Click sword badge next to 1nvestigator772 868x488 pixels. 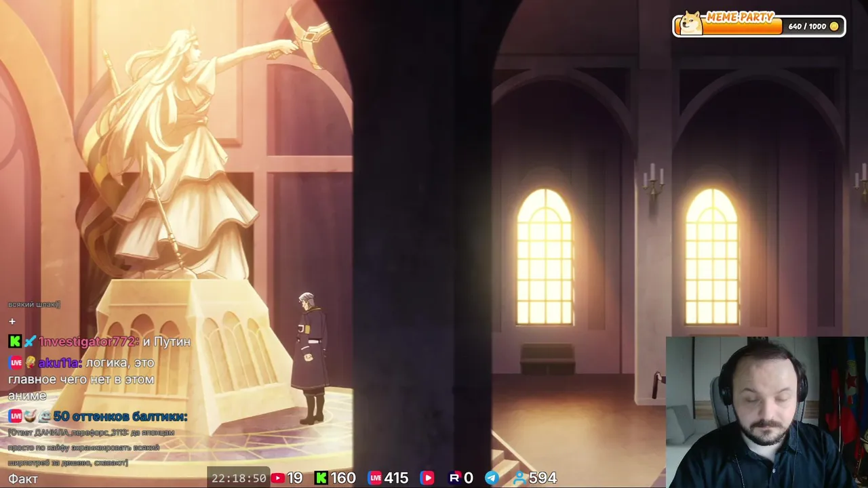(30, 342)
